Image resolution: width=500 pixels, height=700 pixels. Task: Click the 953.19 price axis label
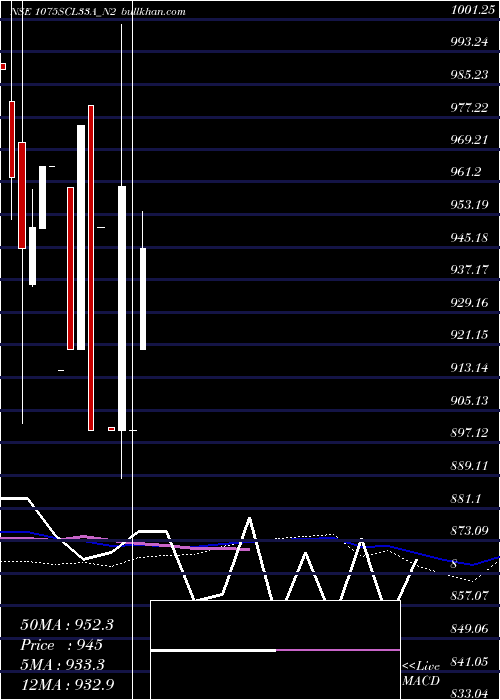(469, 205)
